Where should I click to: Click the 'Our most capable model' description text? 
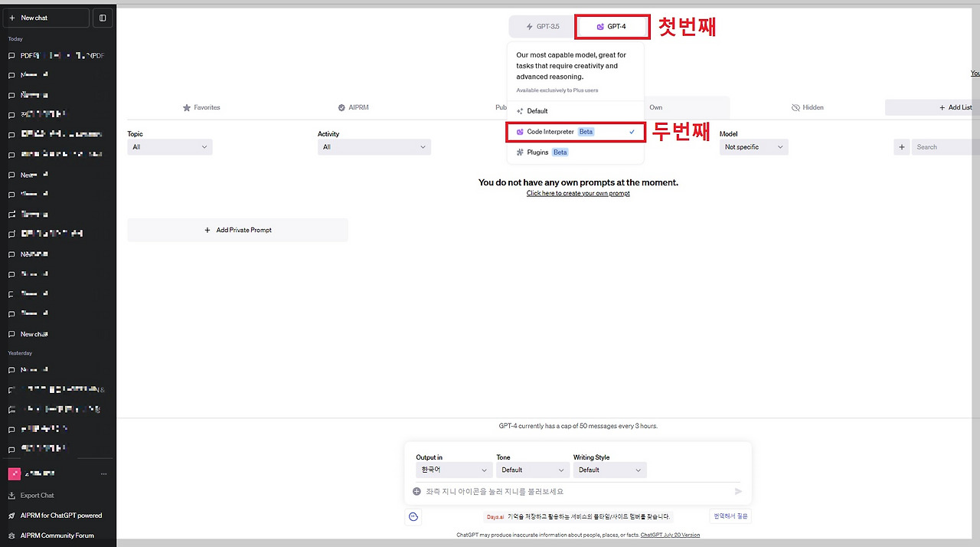click(571, 66)
